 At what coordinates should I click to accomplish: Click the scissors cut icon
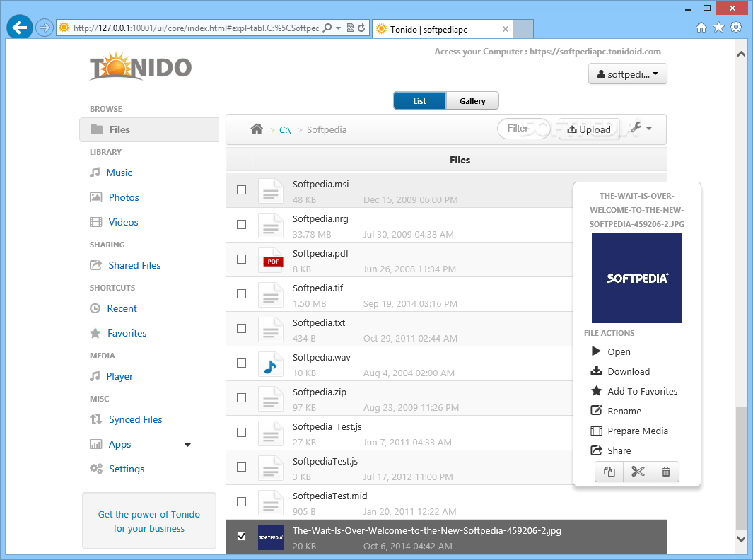click(638, 472)
